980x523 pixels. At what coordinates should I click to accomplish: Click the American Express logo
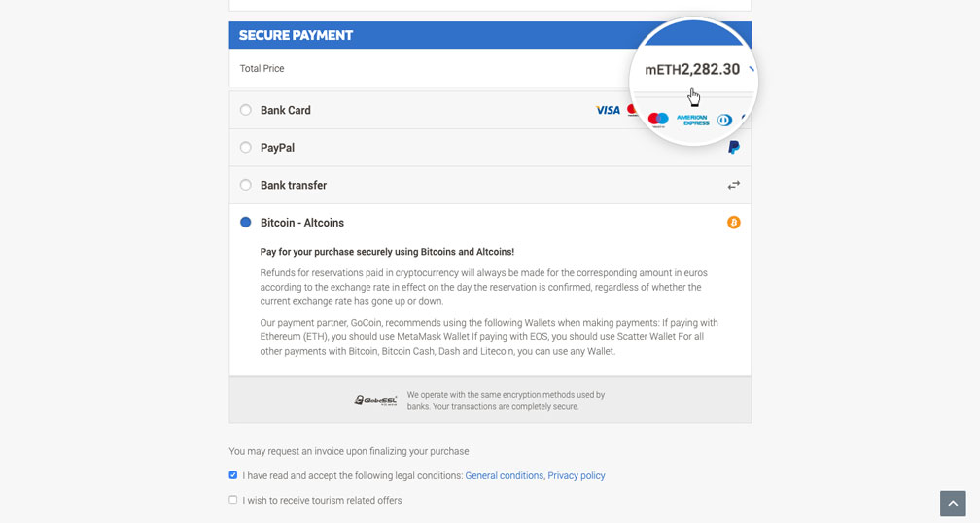(692, 120)
